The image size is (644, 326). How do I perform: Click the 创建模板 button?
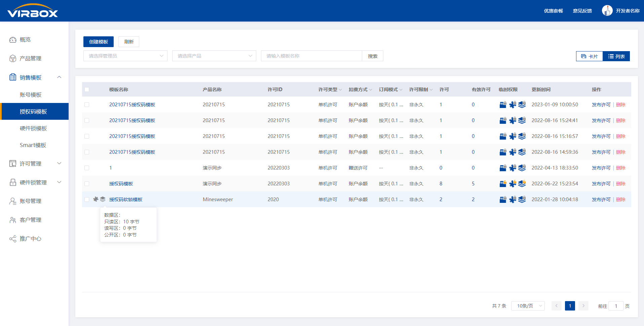(x=99, y=42)
